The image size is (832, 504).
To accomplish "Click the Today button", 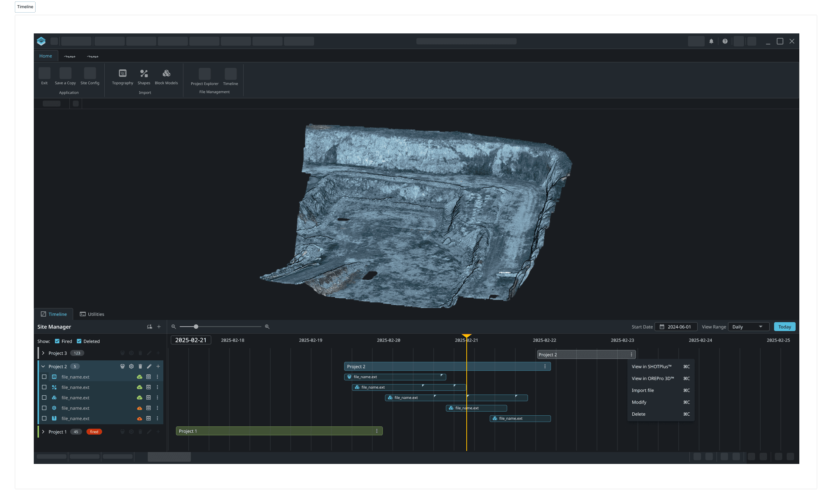I will point(784,327).
